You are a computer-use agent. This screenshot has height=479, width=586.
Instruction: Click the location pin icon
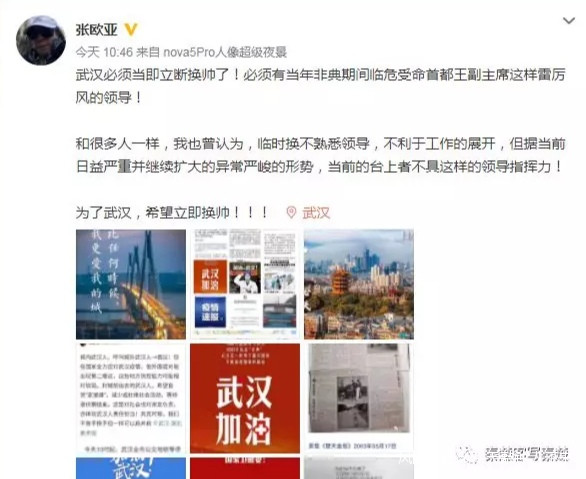pos(291,213)
